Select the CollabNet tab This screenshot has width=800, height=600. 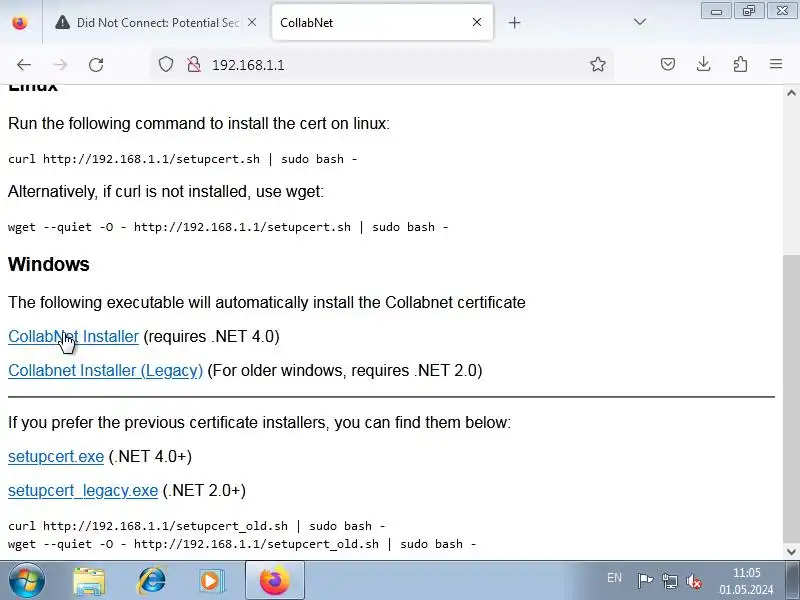pos(382,22)
